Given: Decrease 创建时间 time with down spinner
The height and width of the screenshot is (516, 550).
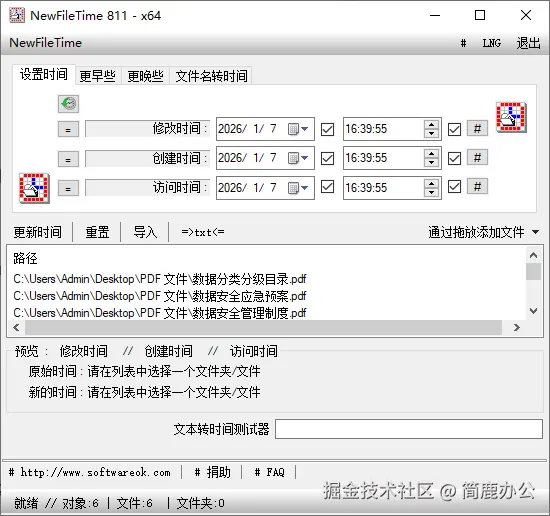Looking at the screenshot, I should point(431,163).
